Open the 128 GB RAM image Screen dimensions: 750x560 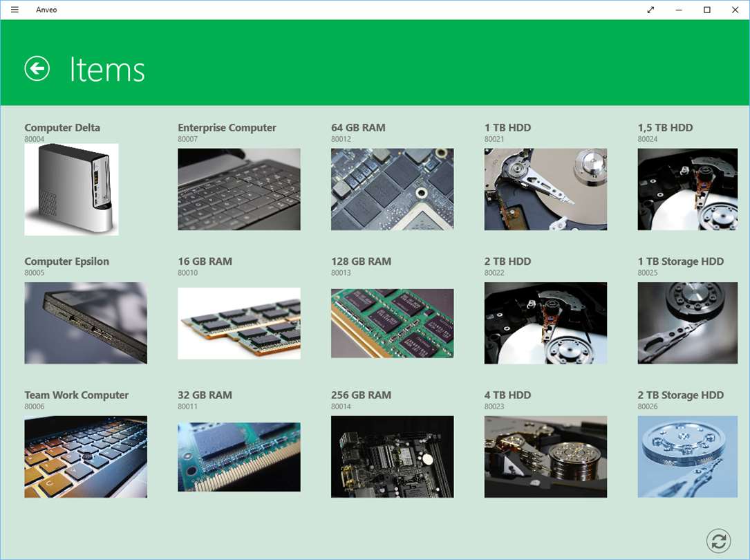tap(392, 324)
